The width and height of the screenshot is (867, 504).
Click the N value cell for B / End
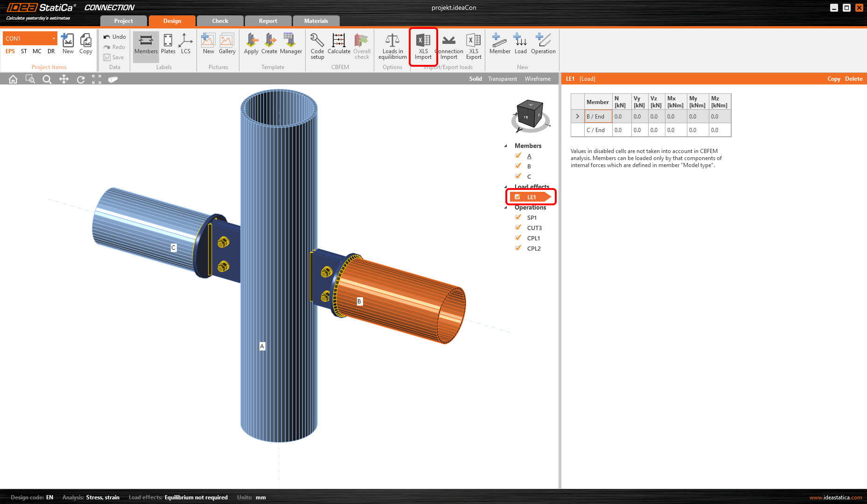(621, 117)
